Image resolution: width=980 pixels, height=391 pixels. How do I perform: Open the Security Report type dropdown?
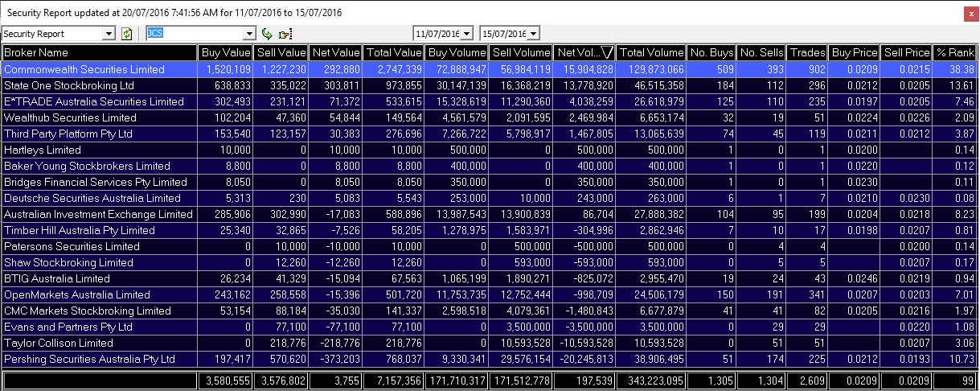coord(109,34)
